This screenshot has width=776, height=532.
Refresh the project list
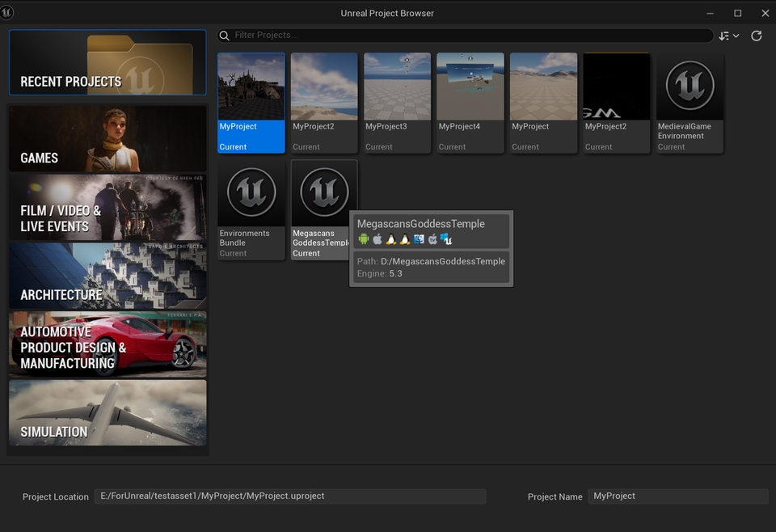tap(757, 36)
